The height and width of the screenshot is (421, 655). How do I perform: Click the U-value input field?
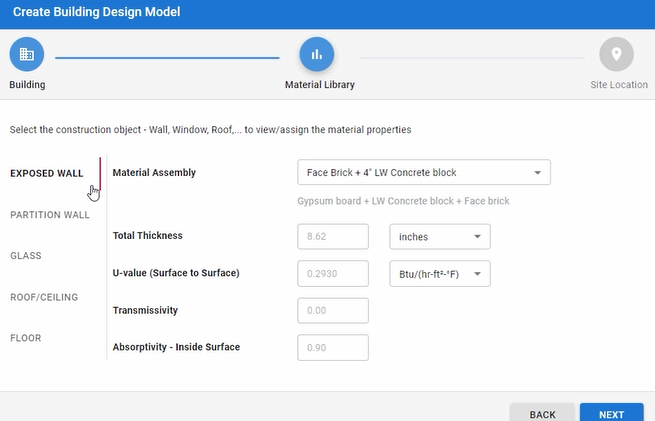coord(333,274)
